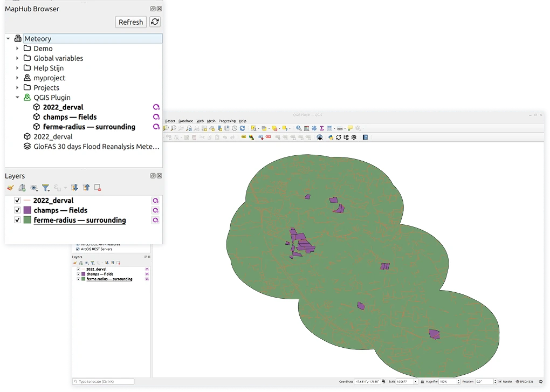Select the Open Layer Styling Panel icon
This screenshot has width=550, height=392.
[x=10, y=188]
